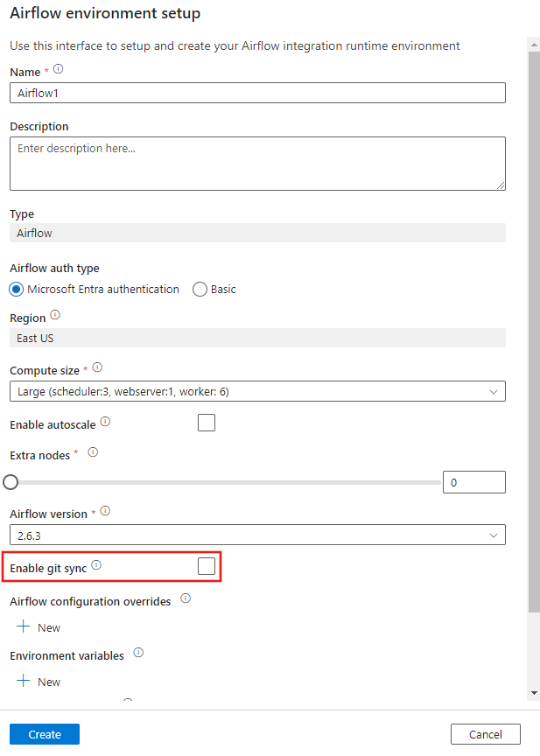Select the Basic authentication radio button
540x756 pixels.
pyautogui.click(x=200, y=289)
